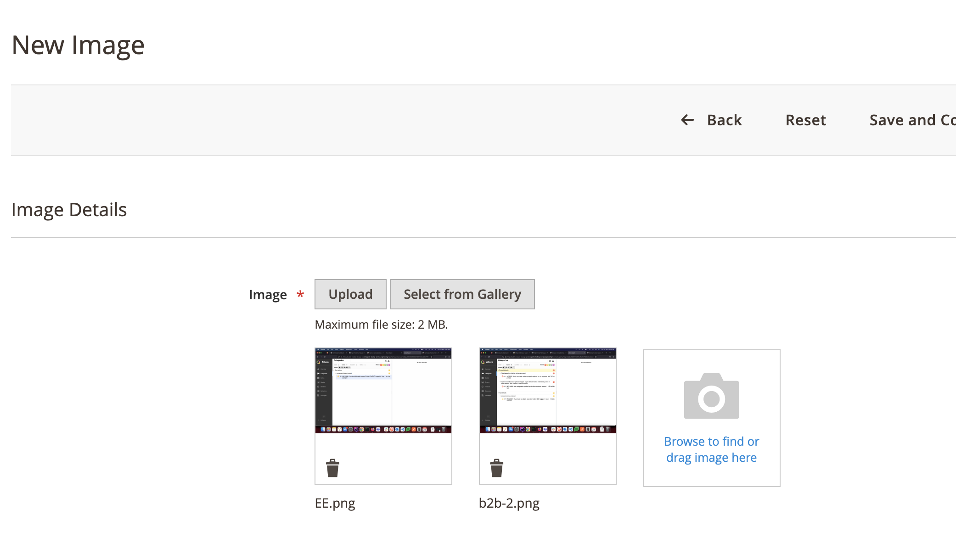
Task: Click the Reset button
Action: coord(805,120)
